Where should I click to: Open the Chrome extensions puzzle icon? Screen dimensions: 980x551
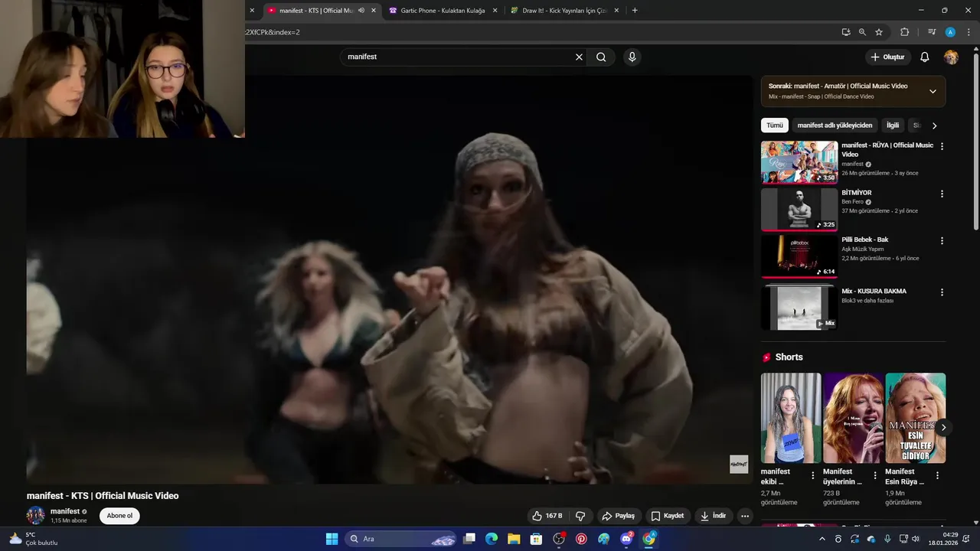(x=904, y=32)
